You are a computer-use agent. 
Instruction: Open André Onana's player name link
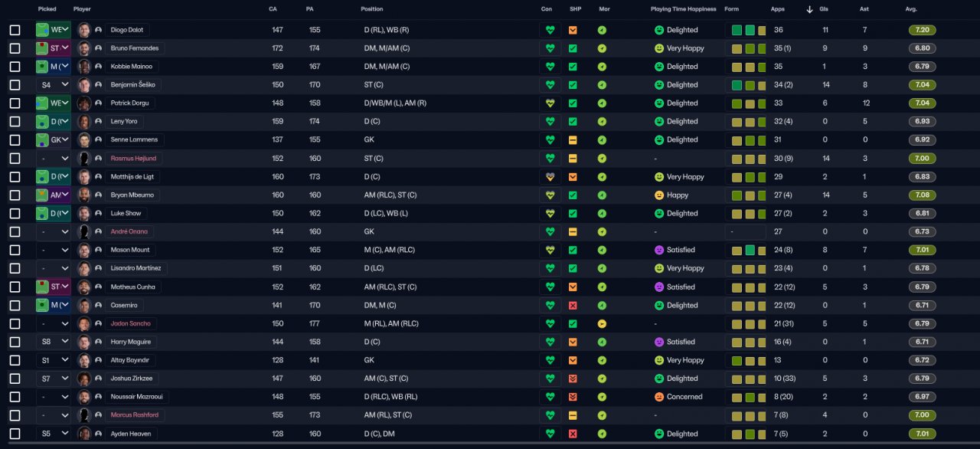click(x=129, y=231)
